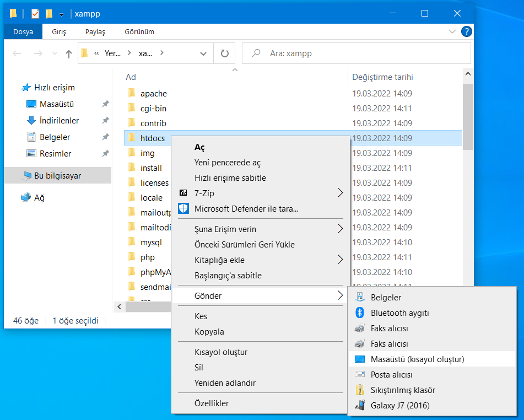Expand the Şuna Erişim verin submenu arrow
This screenshot has height=420, width=524.
340,229
